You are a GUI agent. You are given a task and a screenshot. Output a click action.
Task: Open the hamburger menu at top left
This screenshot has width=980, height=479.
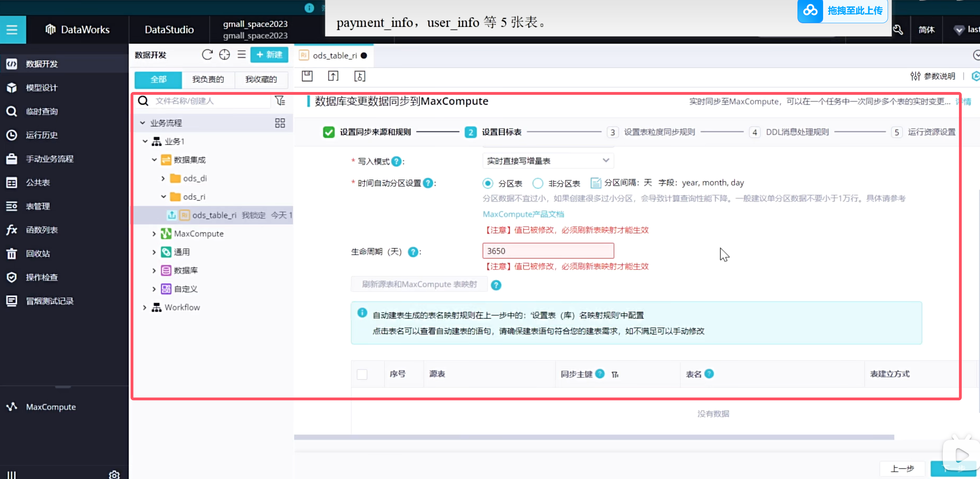[x=12, y=29]
